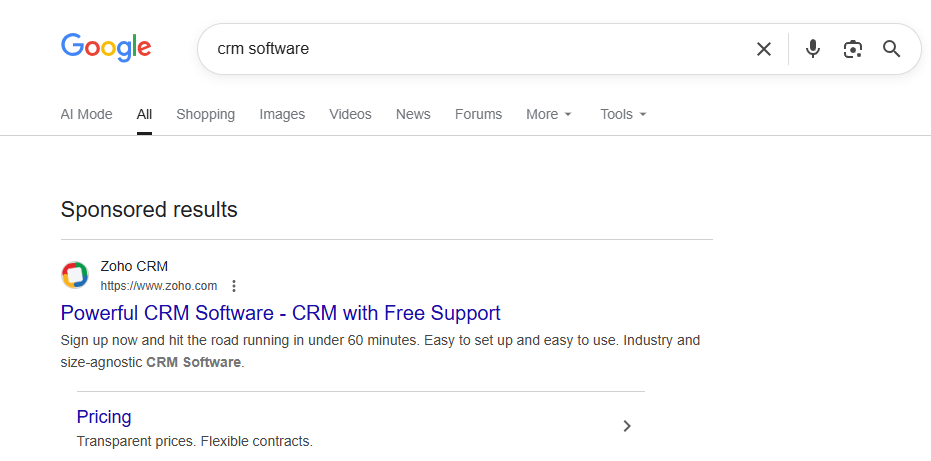Switch to the News tab

pyautogui.click(x=413, y=114)
